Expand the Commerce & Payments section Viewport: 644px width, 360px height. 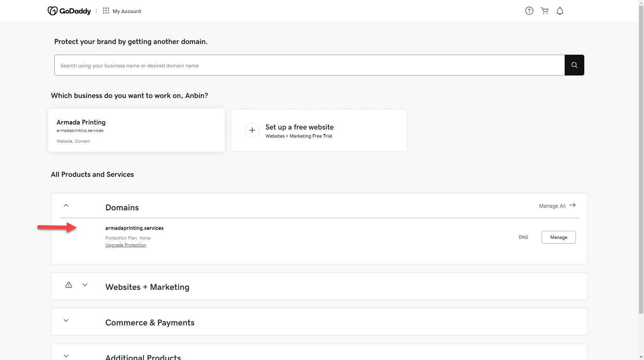pos(66,320)
